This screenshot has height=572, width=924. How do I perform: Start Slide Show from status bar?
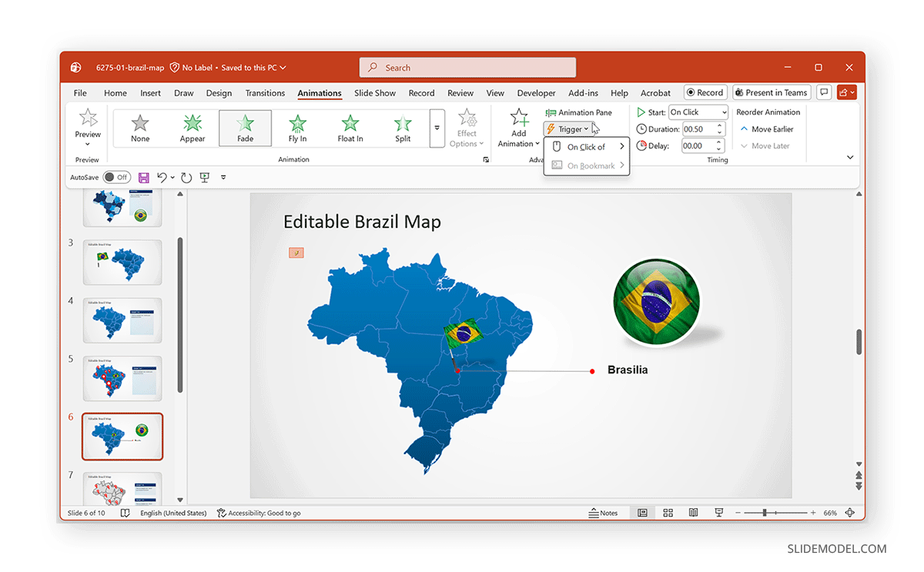[718, 513]
